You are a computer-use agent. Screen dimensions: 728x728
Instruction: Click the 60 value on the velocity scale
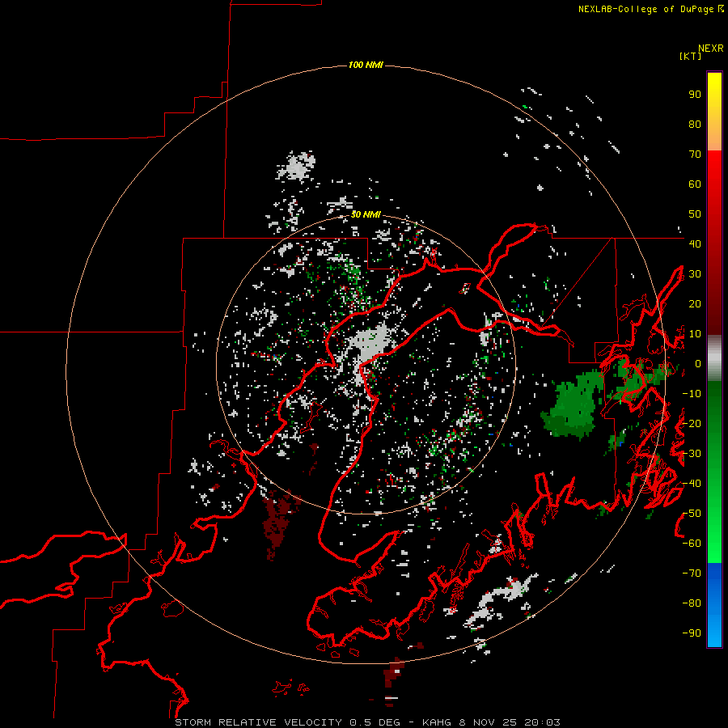(695, 184)
